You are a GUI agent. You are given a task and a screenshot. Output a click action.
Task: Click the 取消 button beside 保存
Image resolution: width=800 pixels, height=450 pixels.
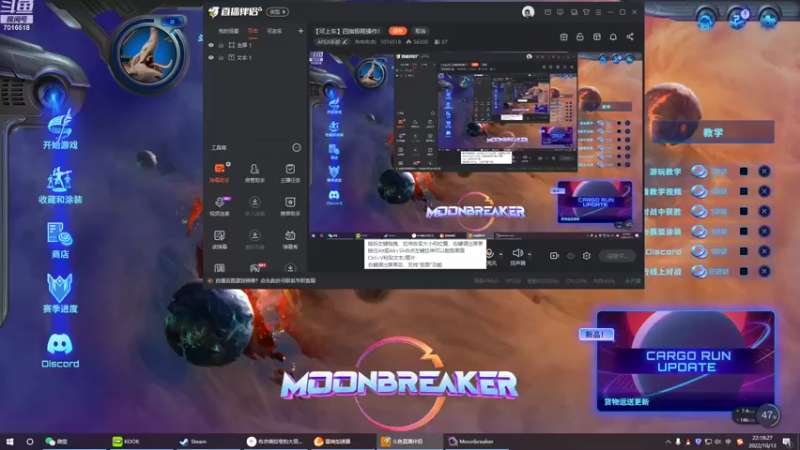click(420, 31)
